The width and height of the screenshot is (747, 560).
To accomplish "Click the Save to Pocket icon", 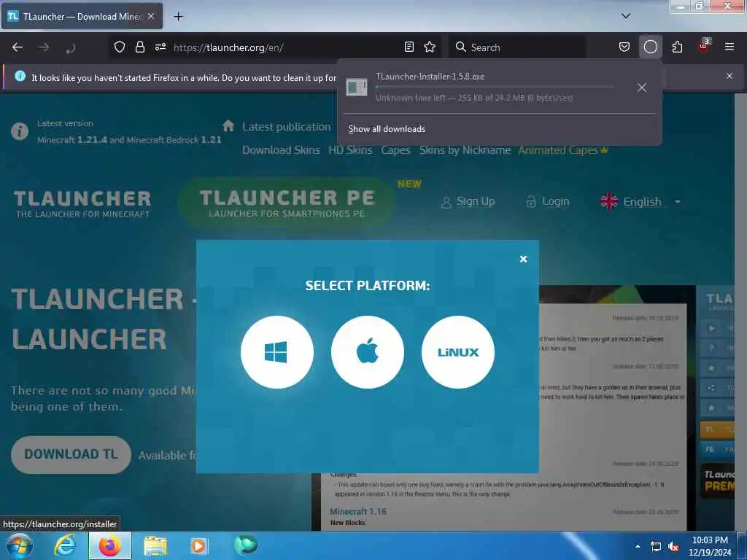I will (624, 47).
